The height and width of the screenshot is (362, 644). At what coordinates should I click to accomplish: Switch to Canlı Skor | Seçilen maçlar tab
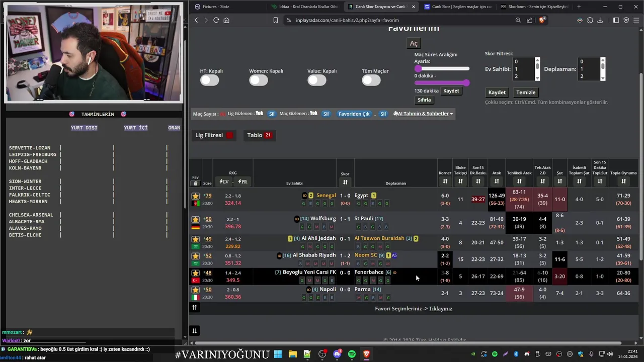click(458, 7)
